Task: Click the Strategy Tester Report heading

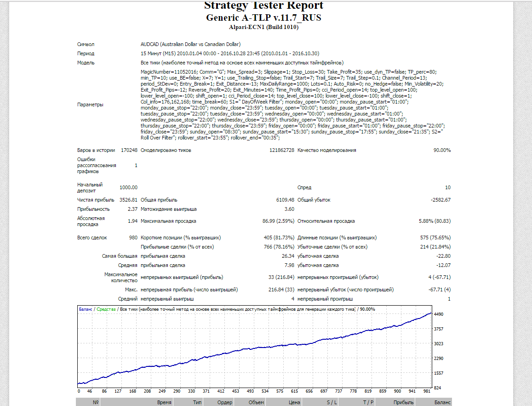Action: click(x=263, y=6)
